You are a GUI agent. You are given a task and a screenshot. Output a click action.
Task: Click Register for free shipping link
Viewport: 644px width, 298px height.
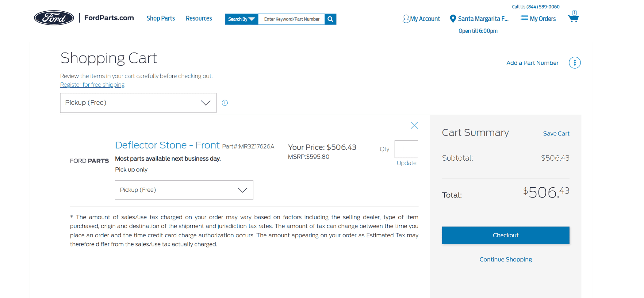pyautogui.click(x=92, y=85)
